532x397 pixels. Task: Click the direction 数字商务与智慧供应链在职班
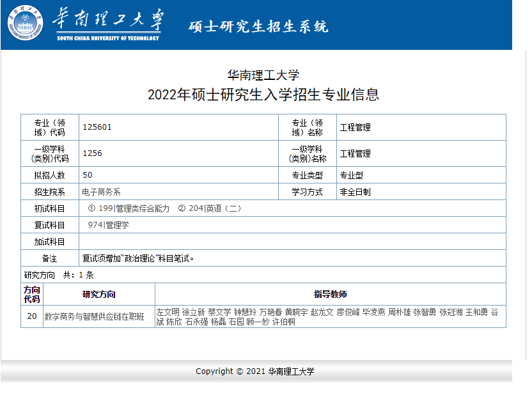point(95,316)
